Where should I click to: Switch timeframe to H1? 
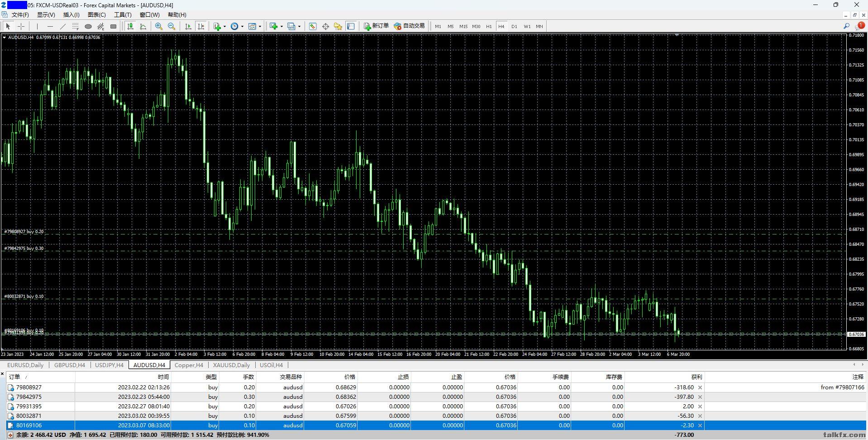click(x=489, y=26)
